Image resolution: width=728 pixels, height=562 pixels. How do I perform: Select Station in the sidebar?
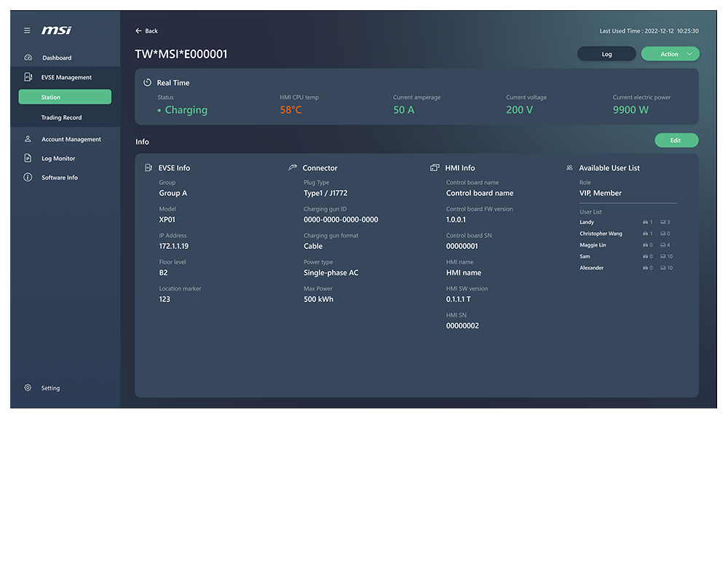coord(64,96)
